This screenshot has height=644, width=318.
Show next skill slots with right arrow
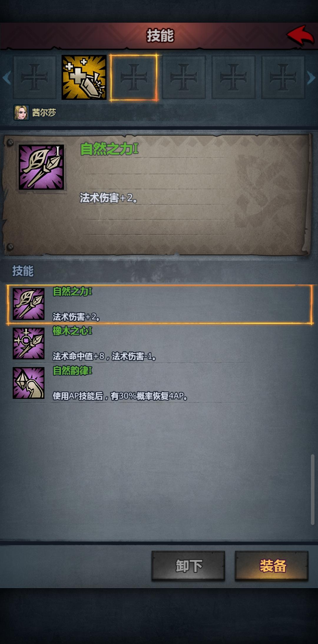[311, 77]
